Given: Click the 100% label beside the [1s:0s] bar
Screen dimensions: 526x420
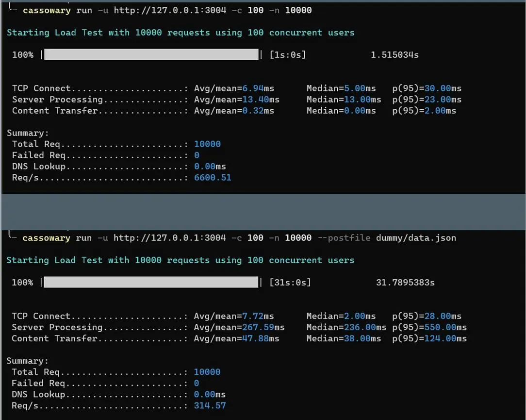Looking at the screenshot, I should click(x=23, y=55).
